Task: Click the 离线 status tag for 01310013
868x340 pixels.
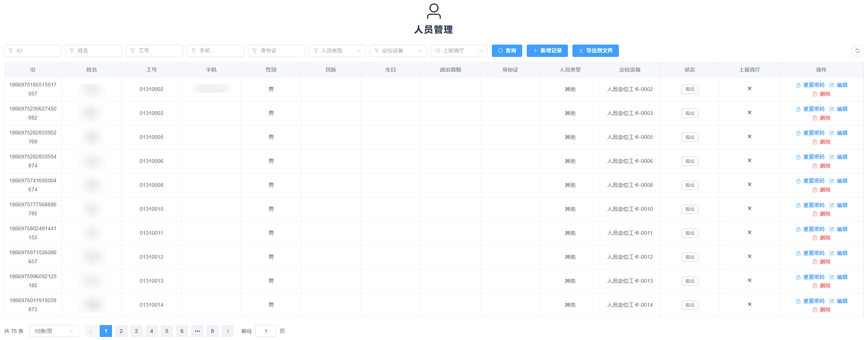Action: pyautogui.click(x=689, y=281)
